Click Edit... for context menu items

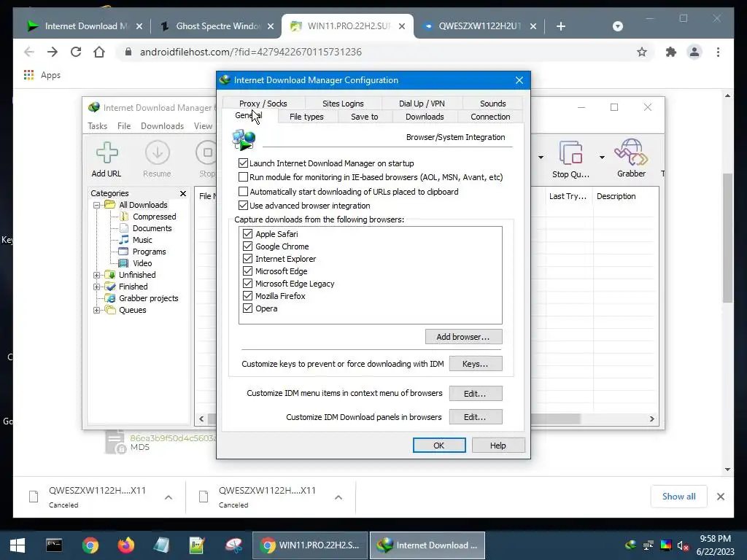point(476,393)
